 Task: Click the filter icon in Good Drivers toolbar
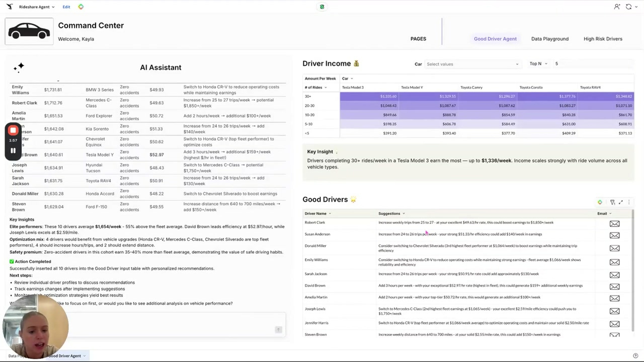pos(612,202)
